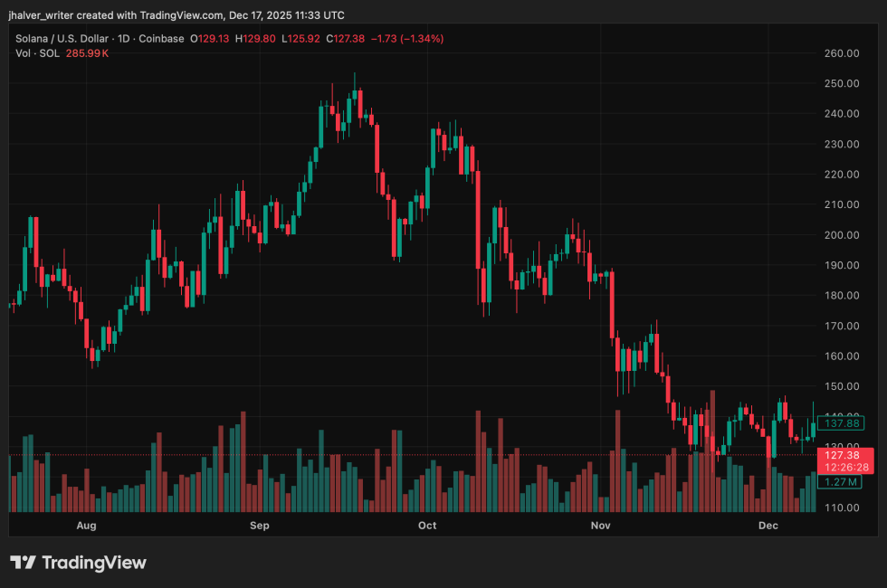Screen dimensions: 887x588
Task: Click the 200.00 price axis label
Action: (x=842, y=235)
